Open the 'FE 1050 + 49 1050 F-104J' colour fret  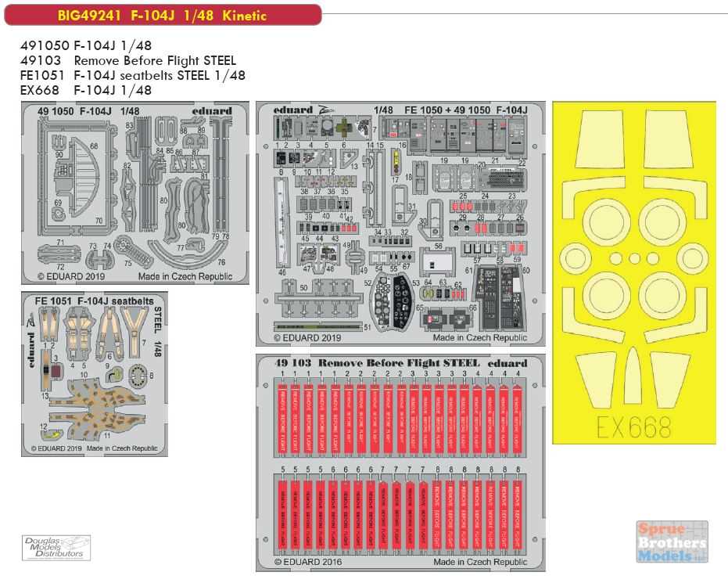pos(400,224)
